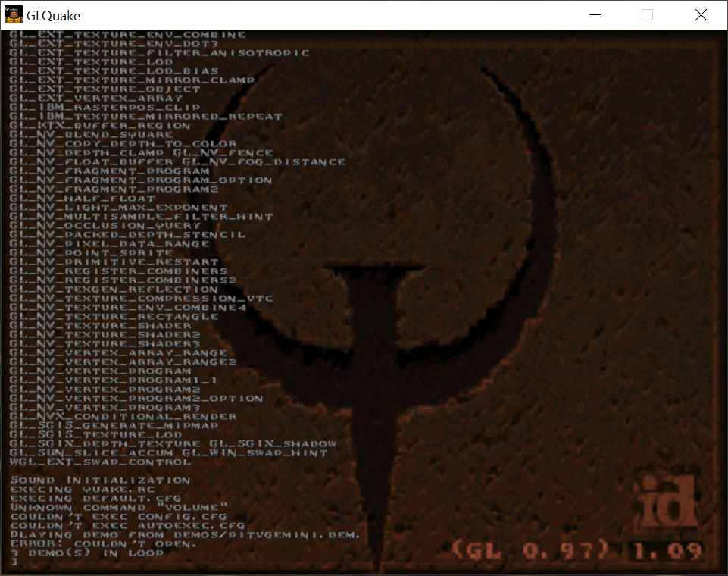Select the line GL_SGIS_TEXTURE_LOD
Image resolution: width=728 pixels, height=576 pixels.
tap(95, 435)
